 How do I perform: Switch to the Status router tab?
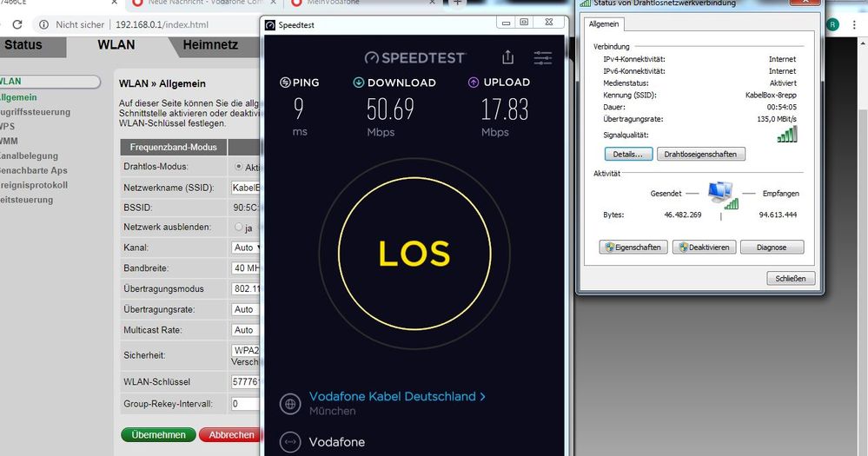tap(23, 45)
